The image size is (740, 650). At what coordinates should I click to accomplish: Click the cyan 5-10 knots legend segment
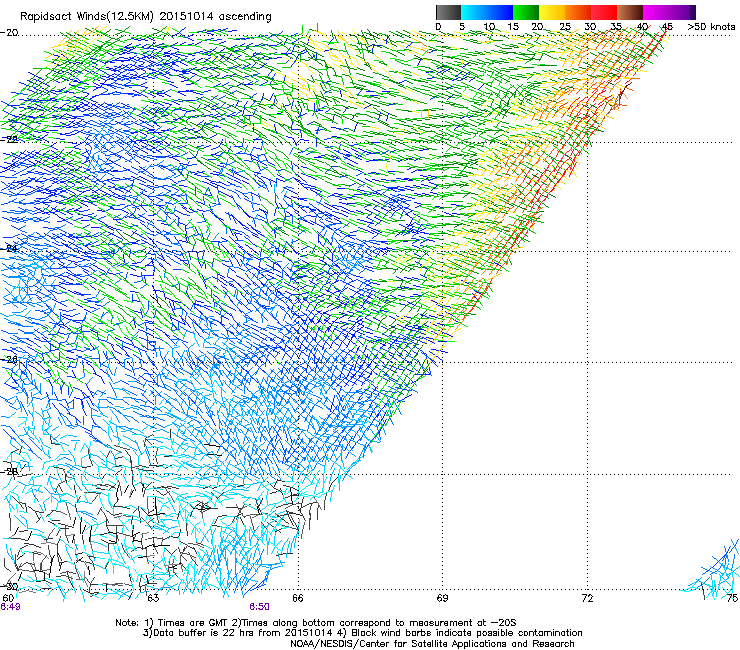click(474, 12)
